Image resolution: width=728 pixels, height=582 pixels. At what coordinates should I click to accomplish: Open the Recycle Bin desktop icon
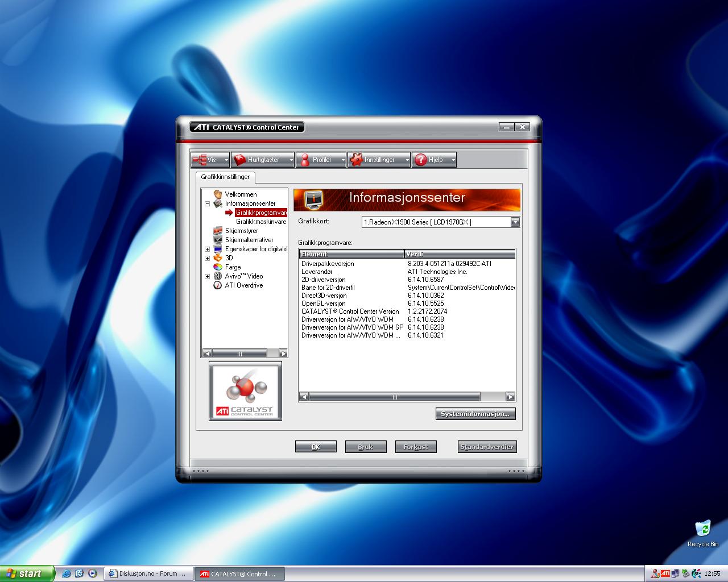click(703, 533)
